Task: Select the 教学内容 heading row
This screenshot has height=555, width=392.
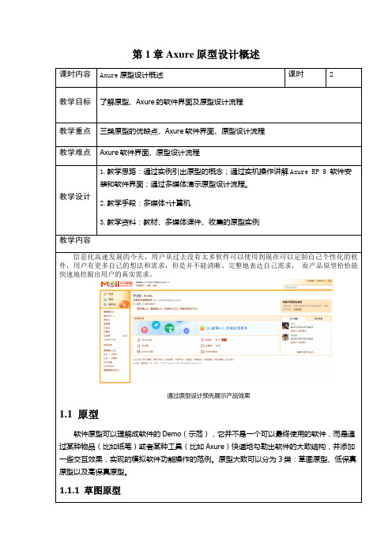Action: pyautogui.click(x=209, y=244)
